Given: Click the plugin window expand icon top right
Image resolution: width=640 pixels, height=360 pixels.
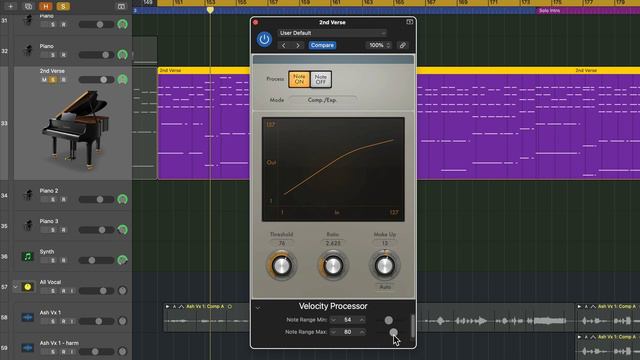Looking at the screenshot, I should (409, 22).
